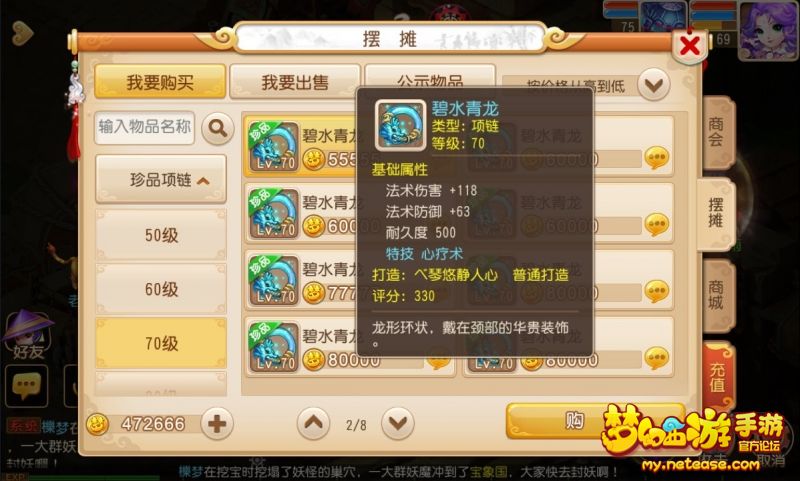
Task: Open the 商会 side tab
Action: pos(717,133)
